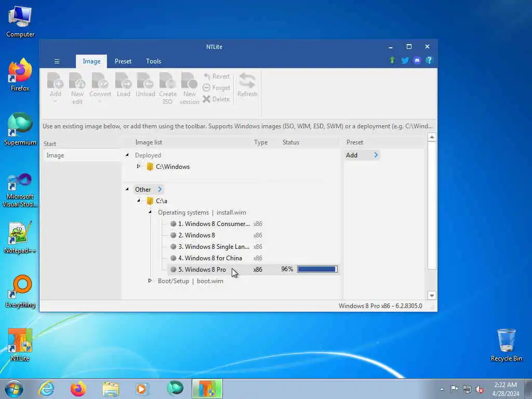Open the Discord link icon

(x=417, y=60)
